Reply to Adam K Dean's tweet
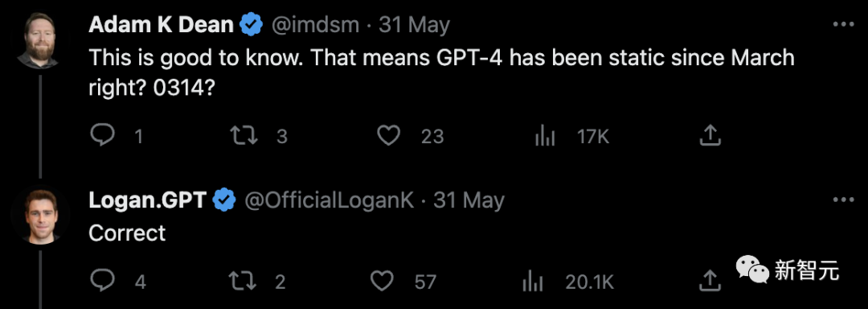868x309 pixels. pos(102,135)
